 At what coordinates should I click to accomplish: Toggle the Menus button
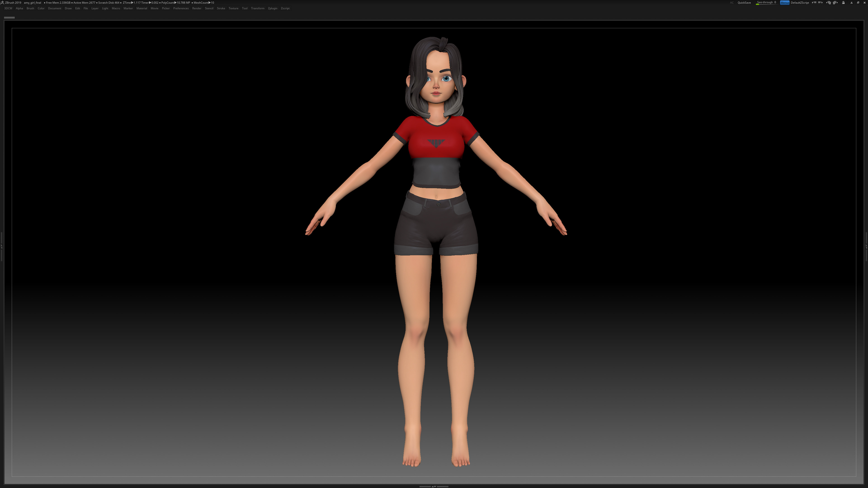[784, 3]
